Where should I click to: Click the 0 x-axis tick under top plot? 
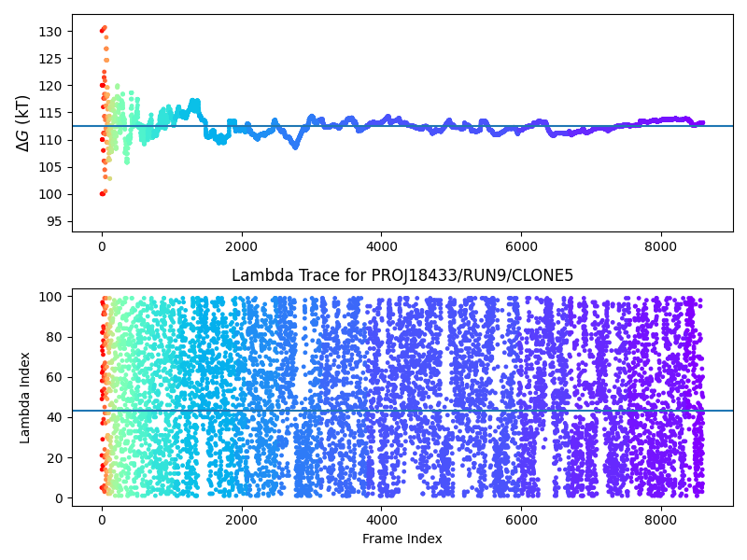tap(102, 246)
